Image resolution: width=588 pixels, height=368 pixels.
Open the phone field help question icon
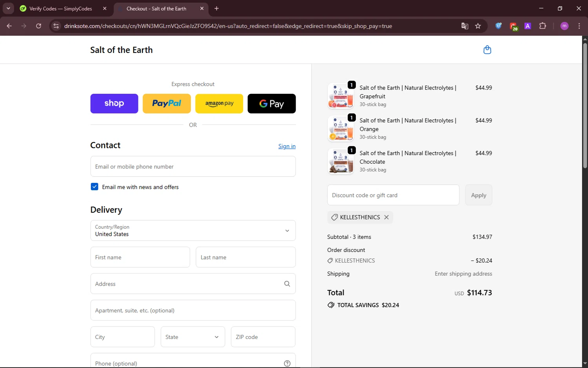(x=287, y=363)
